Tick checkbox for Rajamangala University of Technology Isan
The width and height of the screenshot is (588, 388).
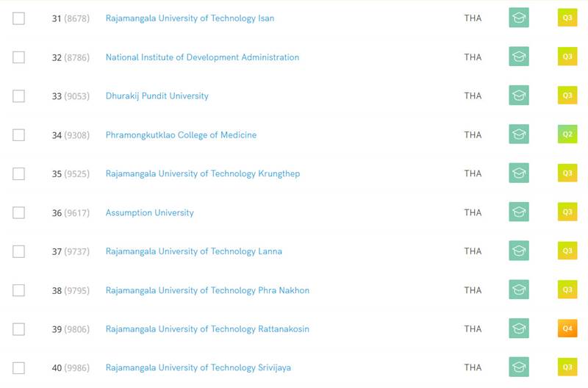pos(19,18)
